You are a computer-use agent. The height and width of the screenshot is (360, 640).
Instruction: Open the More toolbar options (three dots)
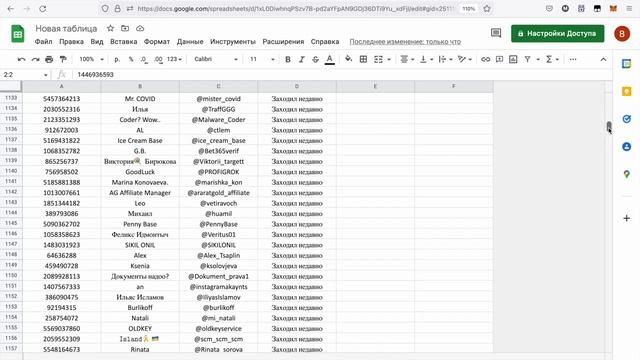pos(573,60)
